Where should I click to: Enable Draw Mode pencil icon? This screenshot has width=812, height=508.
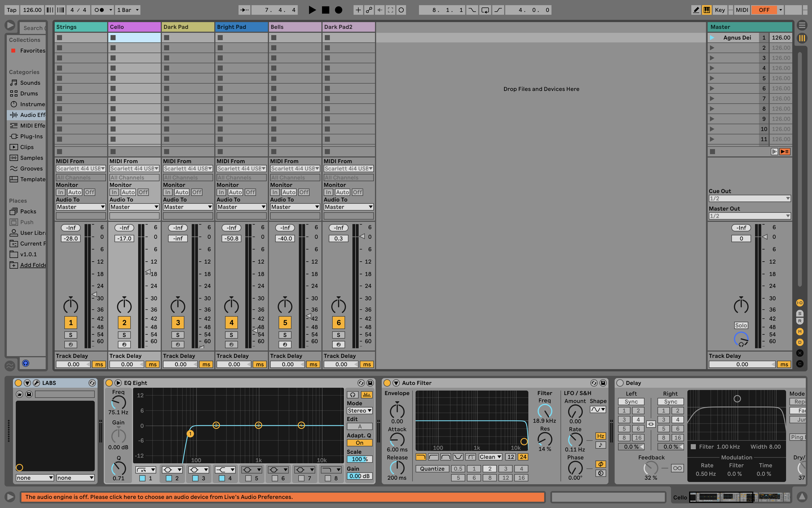[x=696, y=10]
